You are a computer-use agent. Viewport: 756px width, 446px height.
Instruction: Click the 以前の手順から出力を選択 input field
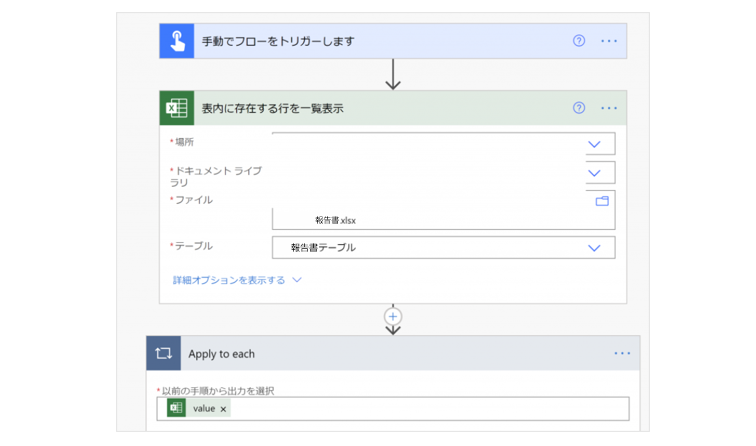point(393,408)
